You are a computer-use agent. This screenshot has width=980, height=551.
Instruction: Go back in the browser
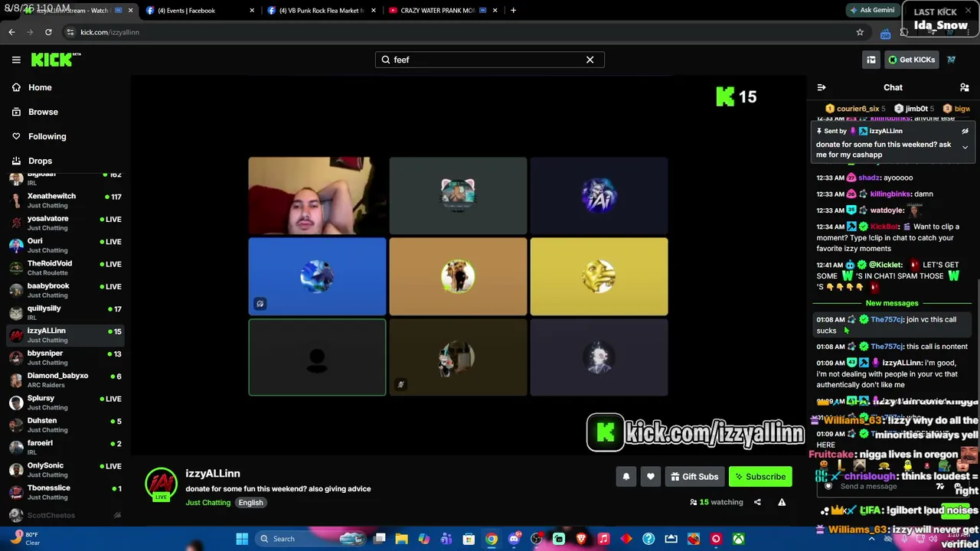click(11, 32)
